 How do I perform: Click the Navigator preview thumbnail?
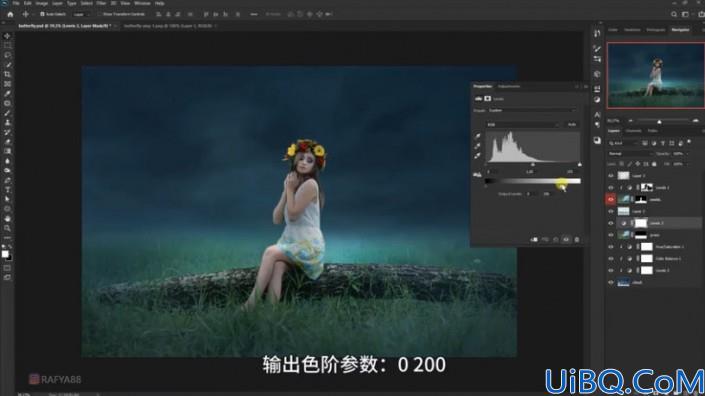656,75
